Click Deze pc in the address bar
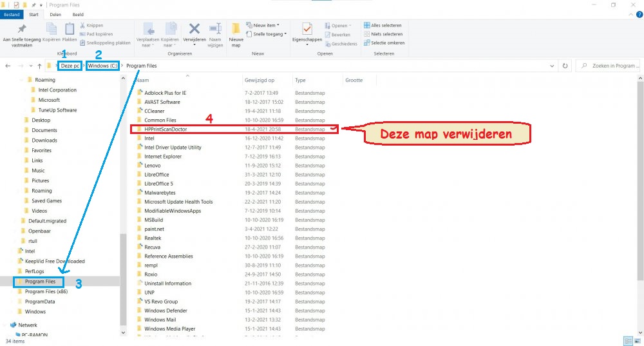Viewport: 644px width, 346px height. (x=70, y=66)
